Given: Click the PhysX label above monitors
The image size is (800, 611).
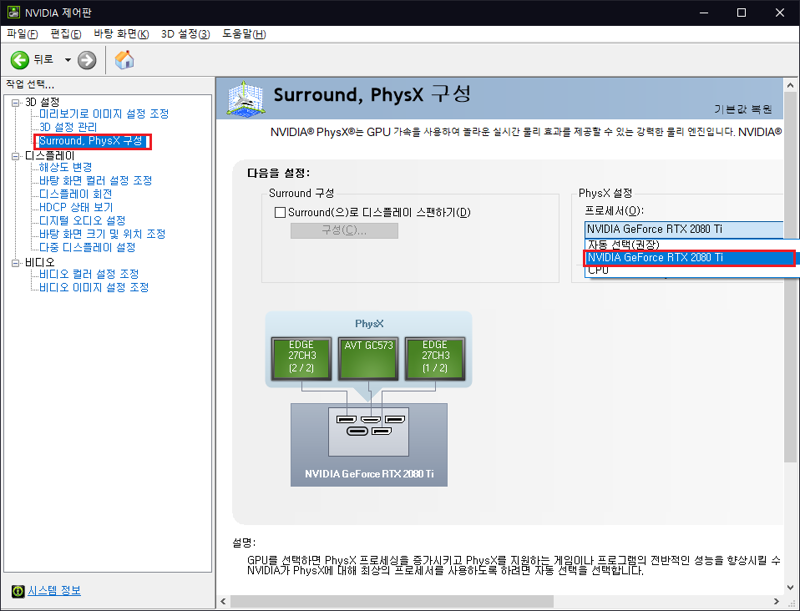Looking at the screenshot, I should [x=369, y=324].
